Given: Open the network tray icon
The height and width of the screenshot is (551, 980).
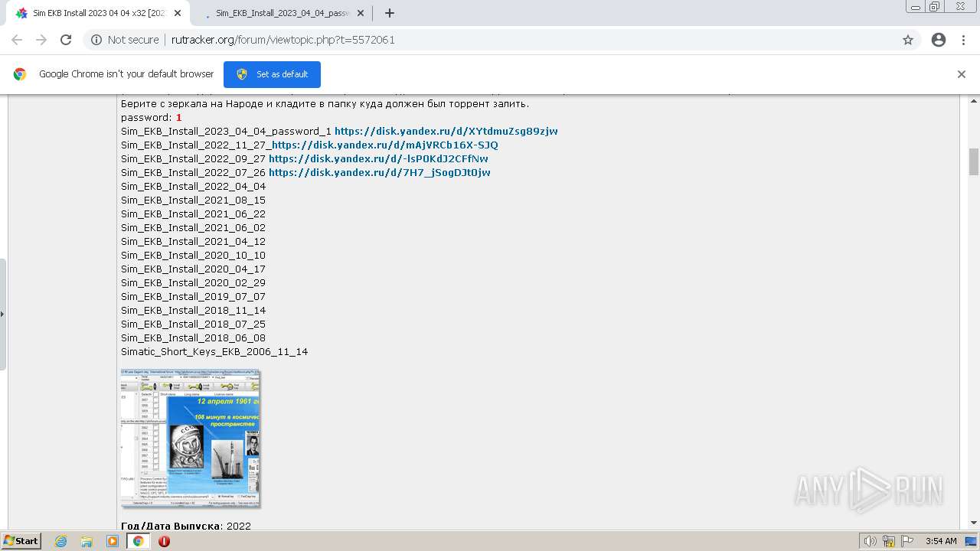Looking at the screenshot, I should tap(889, 541).
